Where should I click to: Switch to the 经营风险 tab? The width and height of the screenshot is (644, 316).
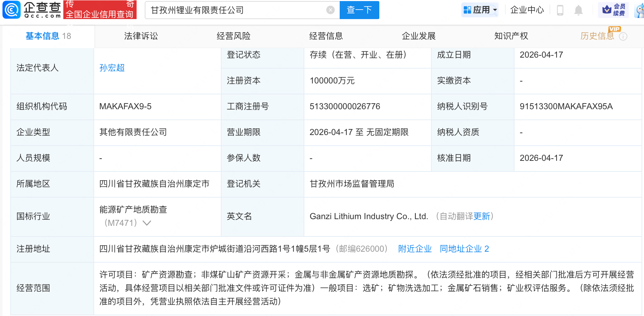(234, 36)
